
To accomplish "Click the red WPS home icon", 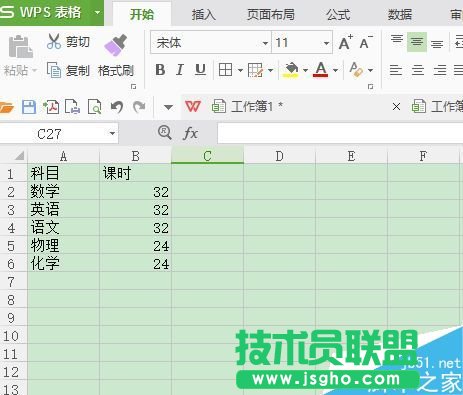I will point(193,107).
